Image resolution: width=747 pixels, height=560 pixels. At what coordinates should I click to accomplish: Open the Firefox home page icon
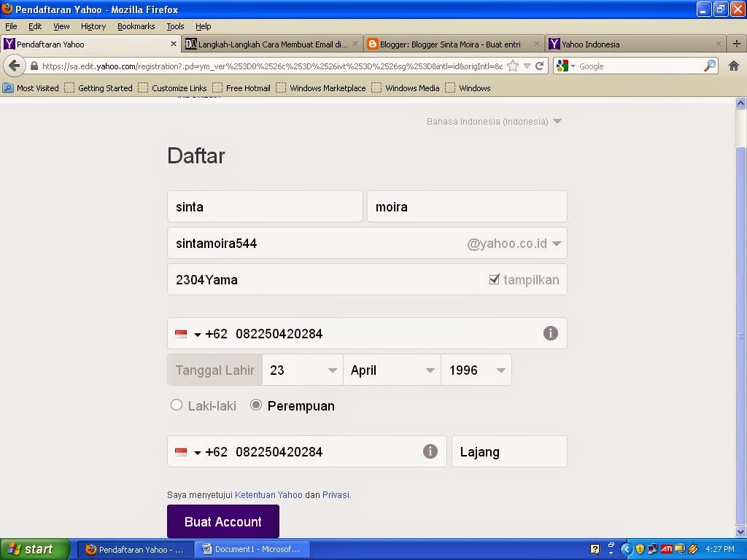(734, 66)
